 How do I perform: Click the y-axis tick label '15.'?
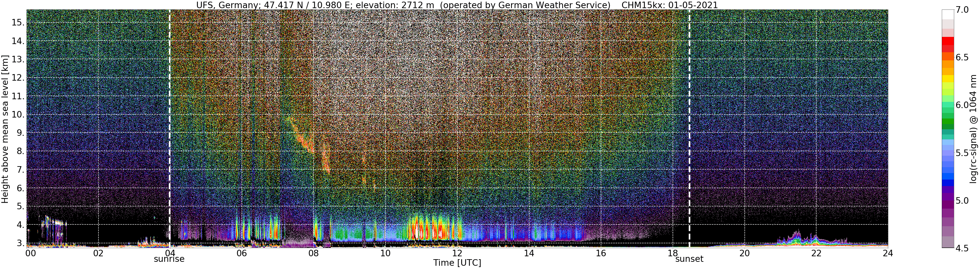coord(18,23)
